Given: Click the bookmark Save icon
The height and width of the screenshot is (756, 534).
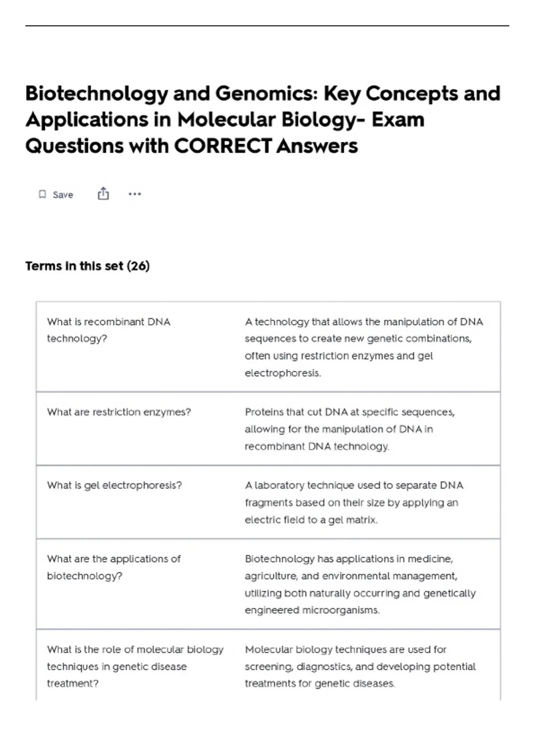Looking at the screenshot, I should (x=42, y=194).
